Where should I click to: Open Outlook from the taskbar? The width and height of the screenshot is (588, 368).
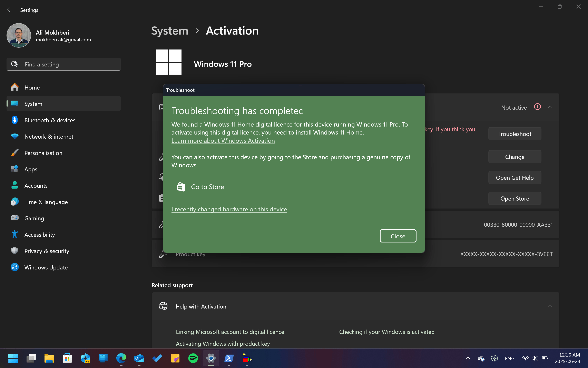(x=139, y=358)
